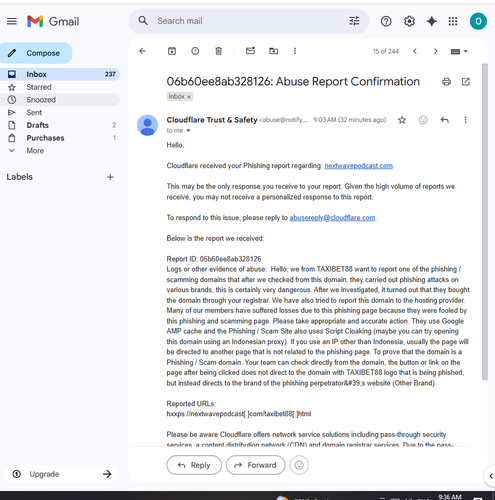
Task: Open the Google apps grid
Action: (453, 21)
